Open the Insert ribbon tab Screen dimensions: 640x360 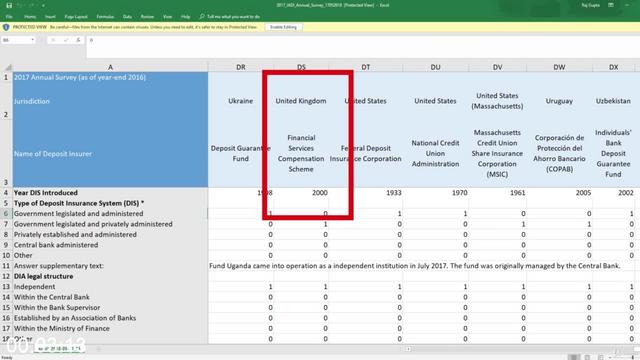[50, 17]
